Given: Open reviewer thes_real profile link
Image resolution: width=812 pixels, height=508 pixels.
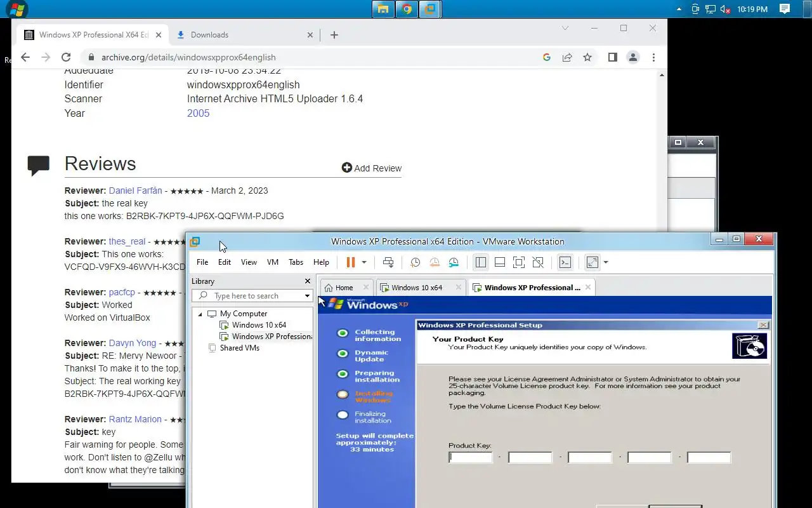Looking at the screenshot, I should tap(127, 241).
